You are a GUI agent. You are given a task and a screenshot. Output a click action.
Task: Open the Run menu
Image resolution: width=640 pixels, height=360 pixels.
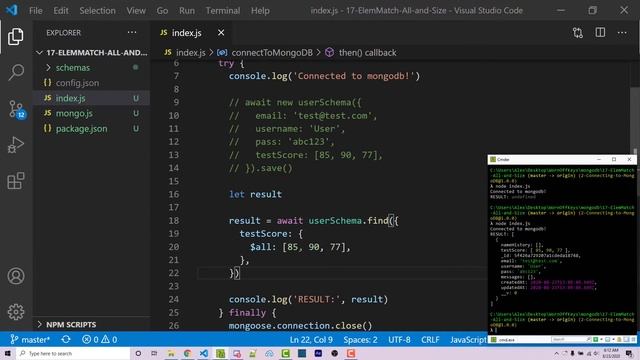(187, 10)
